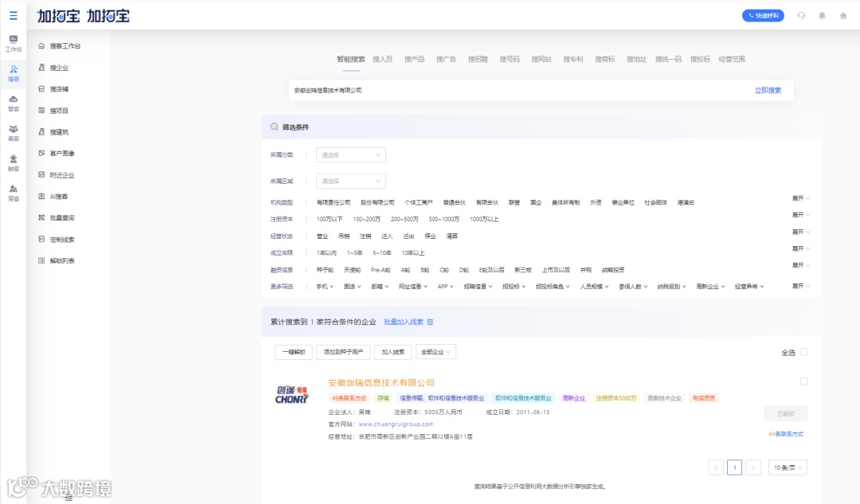Click the 搜店铺 shop icon
Viewport: 860px width, 504px height.
coord(41,89)
